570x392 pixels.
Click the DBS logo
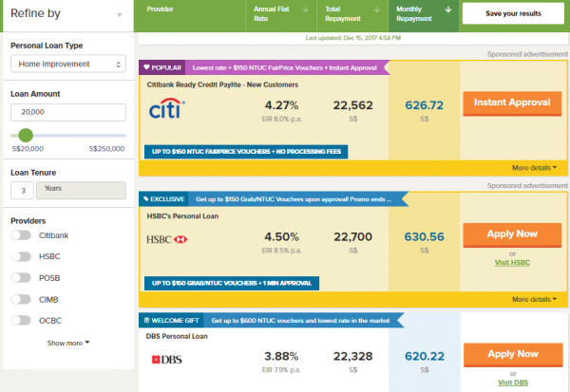[167, 360]
